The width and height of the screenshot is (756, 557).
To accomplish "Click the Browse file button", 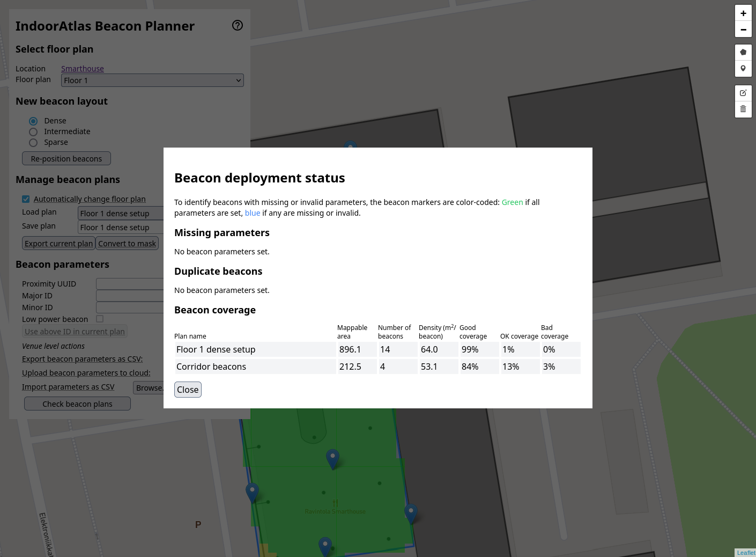I will coord(149,387).
